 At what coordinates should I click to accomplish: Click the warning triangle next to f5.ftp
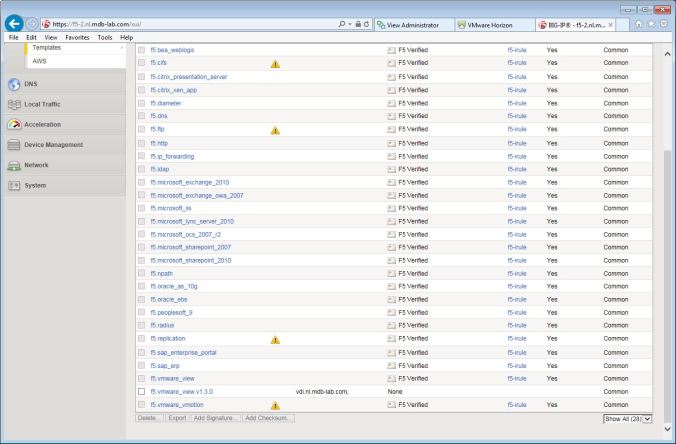[275, 130]
